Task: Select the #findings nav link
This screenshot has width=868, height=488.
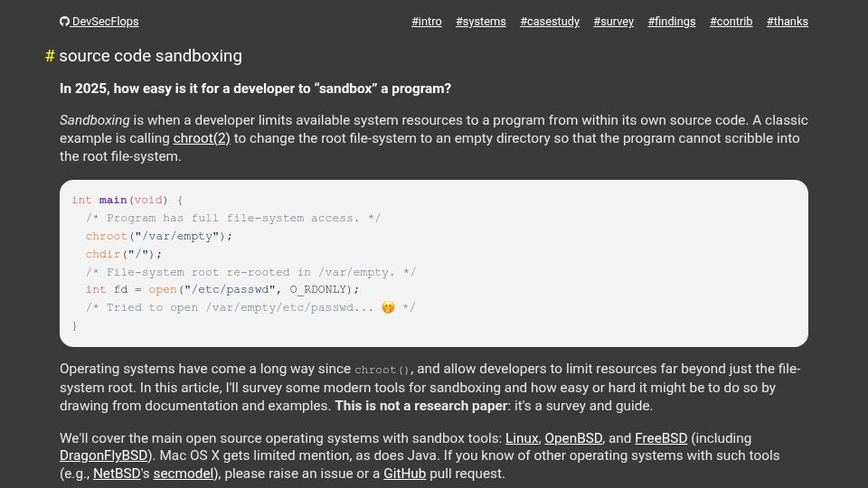Action: click(672, 22)
